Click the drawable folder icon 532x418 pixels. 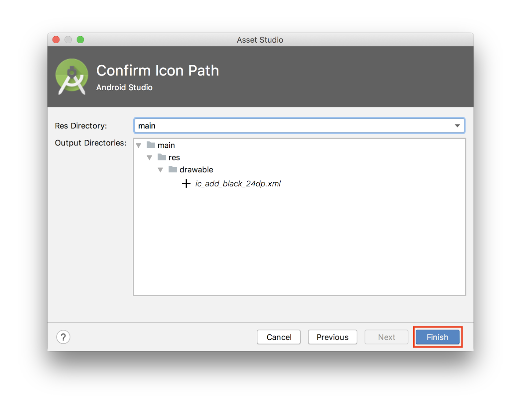click(173, 169)
